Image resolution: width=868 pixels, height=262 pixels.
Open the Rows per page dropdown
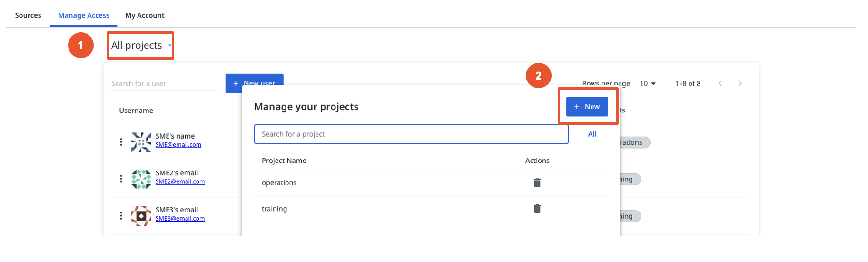click(x=648, y=83)
